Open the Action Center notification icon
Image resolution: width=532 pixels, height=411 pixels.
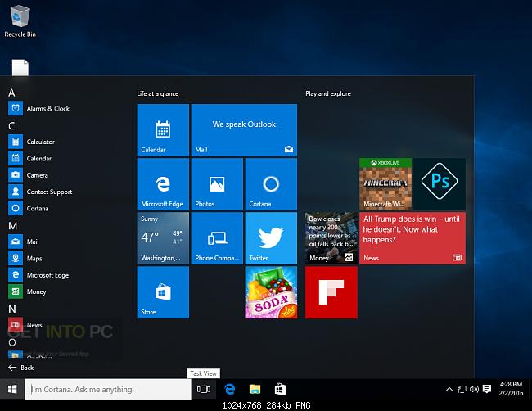487,389
